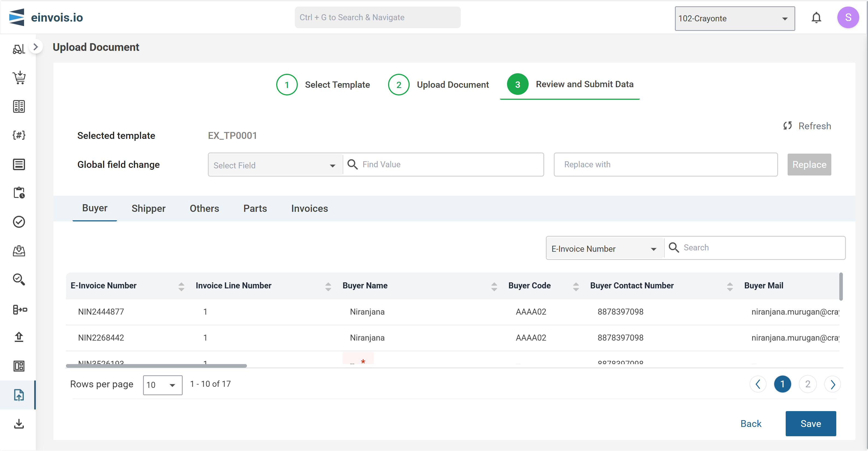Click the Find Value magnifier icon
This screenshot has height=451, width=868.
click(353, 164)
